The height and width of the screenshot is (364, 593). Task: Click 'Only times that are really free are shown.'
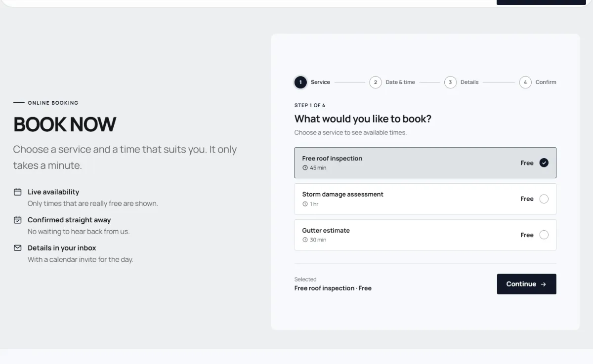coord(93,203)
